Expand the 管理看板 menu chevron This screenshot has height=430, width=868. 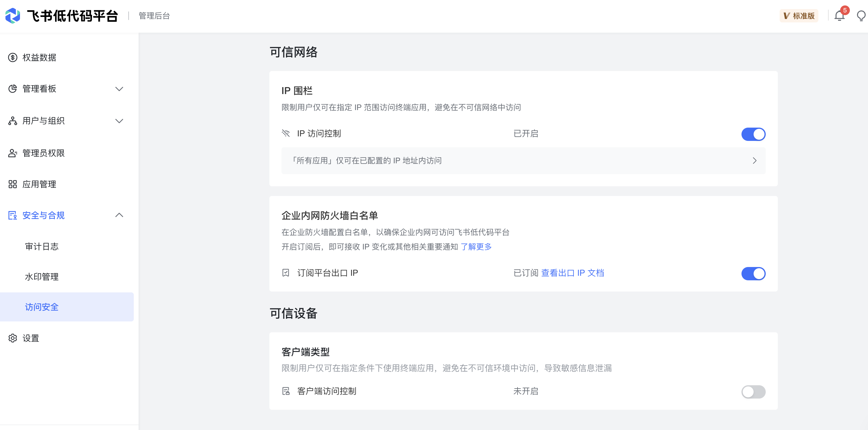pyautogui.click(x=119, y=89)
